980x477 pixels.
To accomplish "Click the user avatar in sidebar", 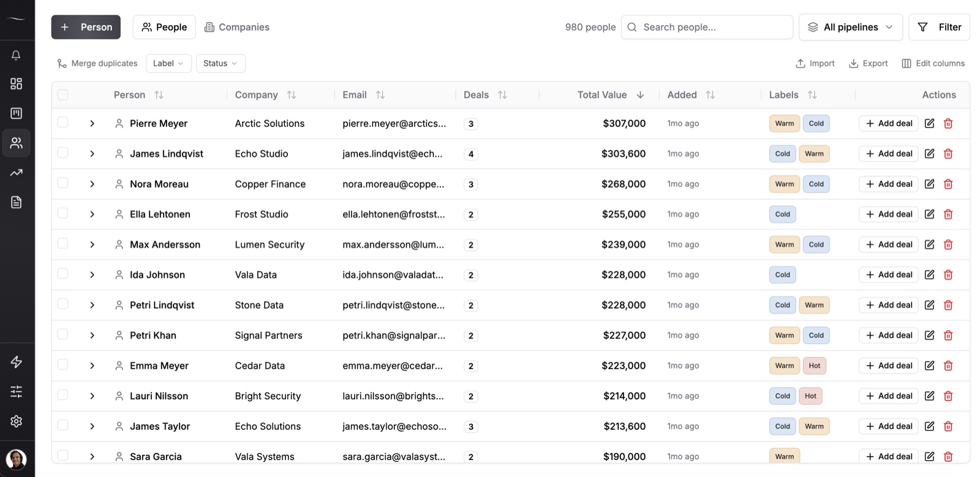I will (x=17, y=459).
